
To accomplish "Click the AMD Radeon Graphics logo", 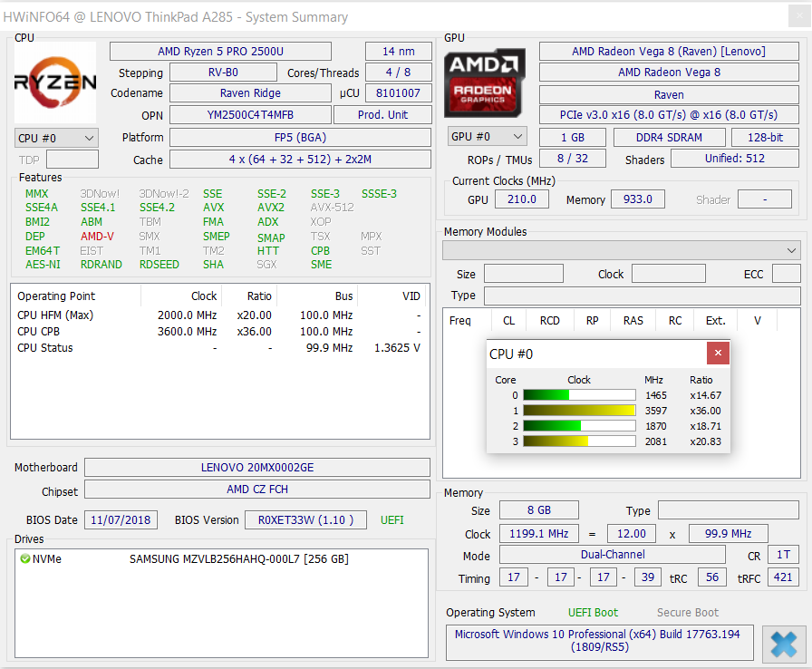I will pos(485,82).
